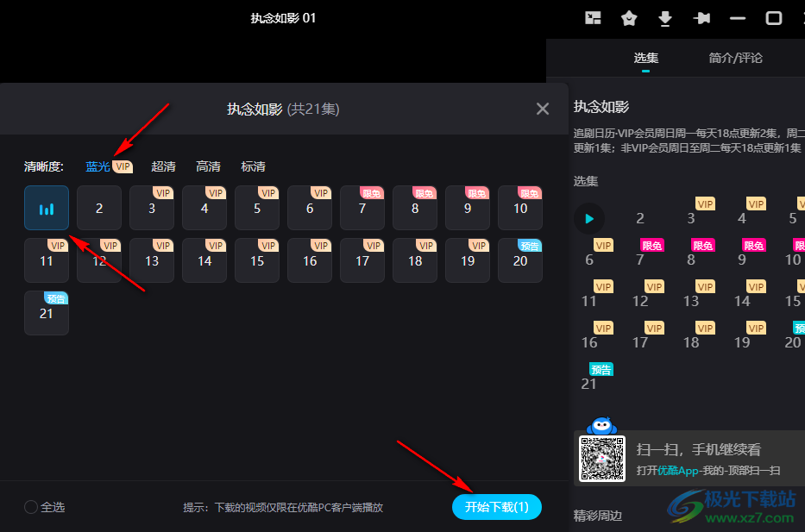Switch to the 选集 tab
Screen dimensions: 805x532
(x=646, y=58)
